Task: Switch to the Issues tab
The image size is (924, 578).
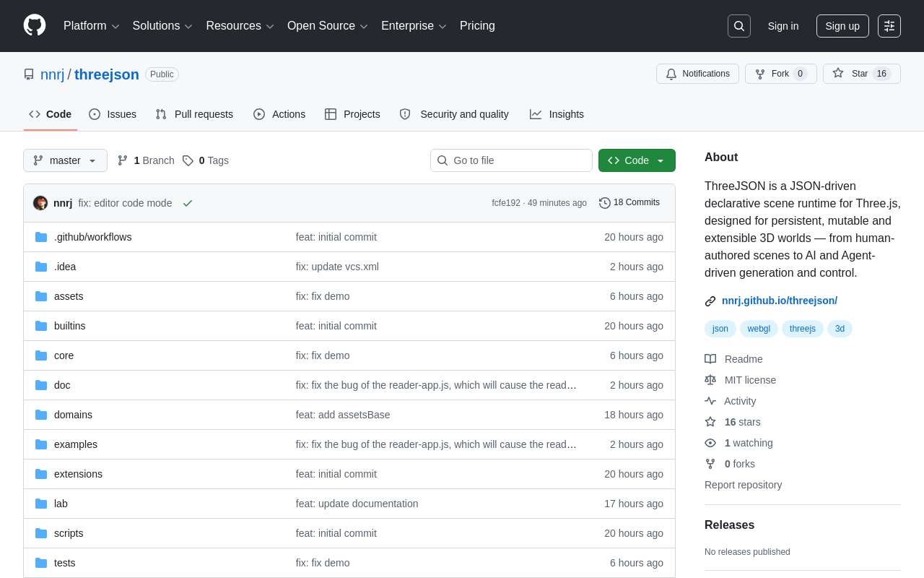Action: (x=113, y=114)
